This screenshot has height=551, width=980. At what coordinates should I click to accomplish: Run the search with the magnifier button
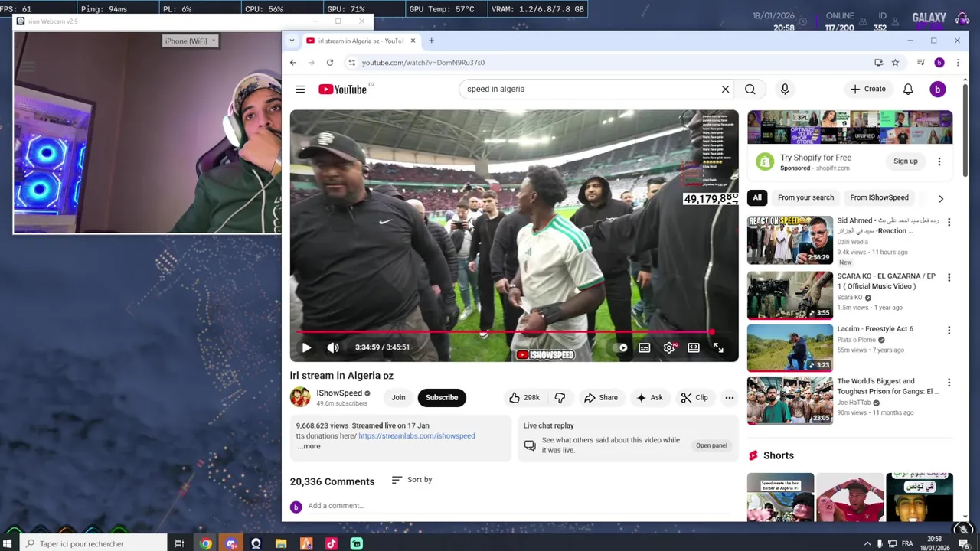(x=750, y=90)
